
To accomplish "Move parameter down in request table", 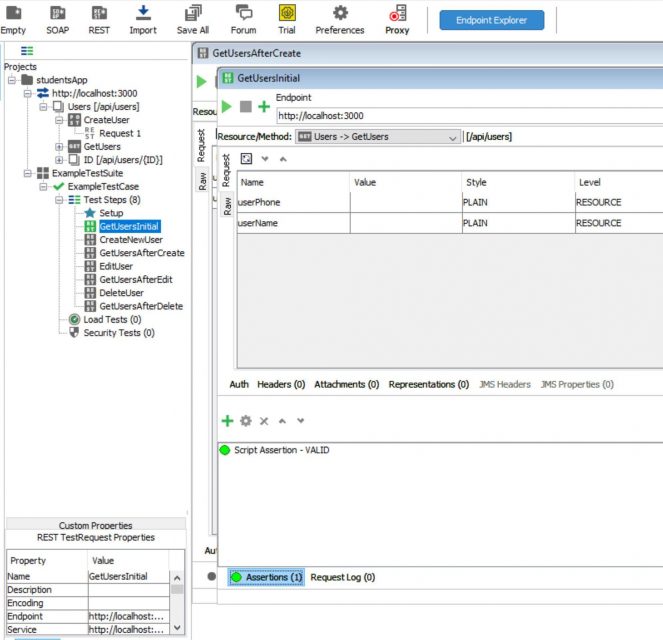I will point(265,159).
